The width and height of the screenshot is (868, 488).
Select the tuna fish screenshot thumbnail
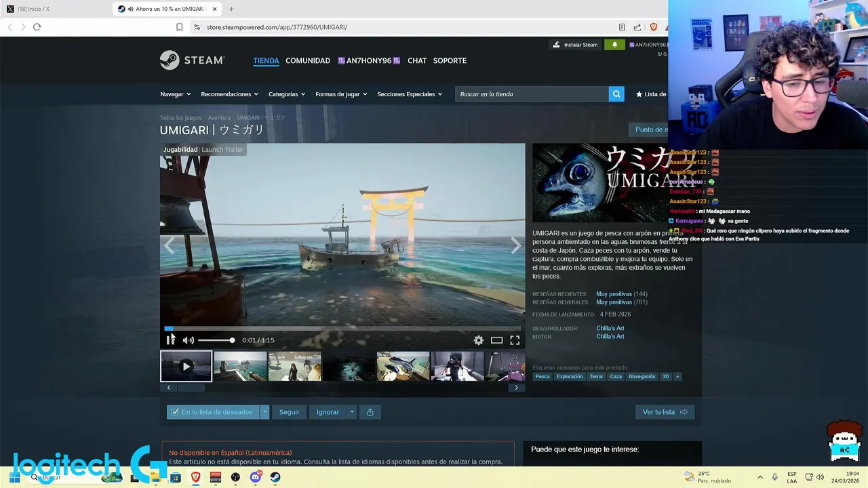[x=403, y=366]
